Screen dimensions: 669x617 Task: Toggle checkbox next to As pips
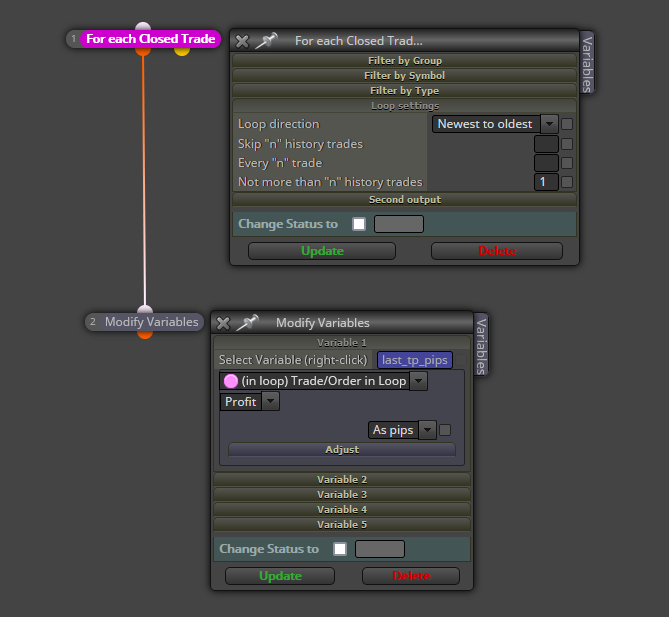click(x=445, y=430)
